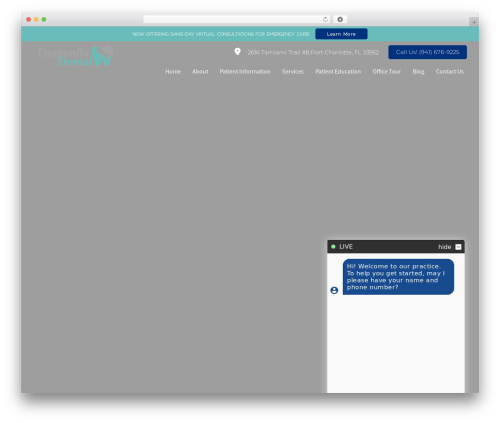
Task: Click the map location pin icon
Action: 237,52
